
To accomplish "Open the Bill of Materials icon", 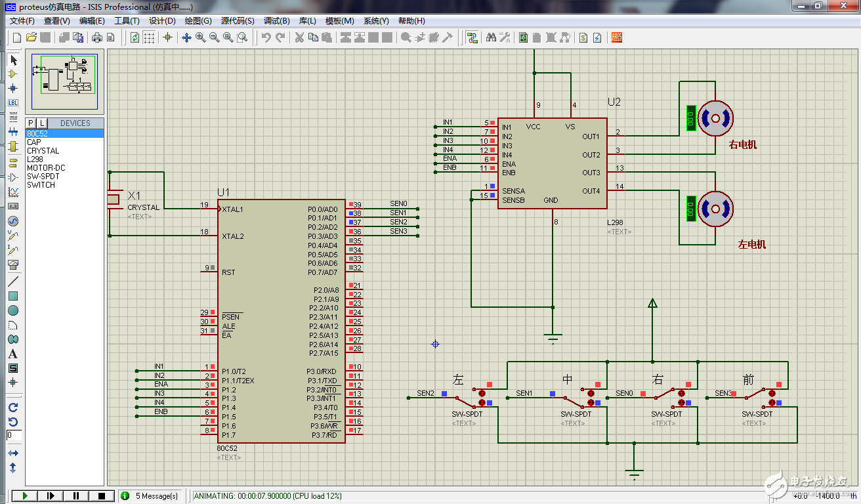I will [582, 37].
